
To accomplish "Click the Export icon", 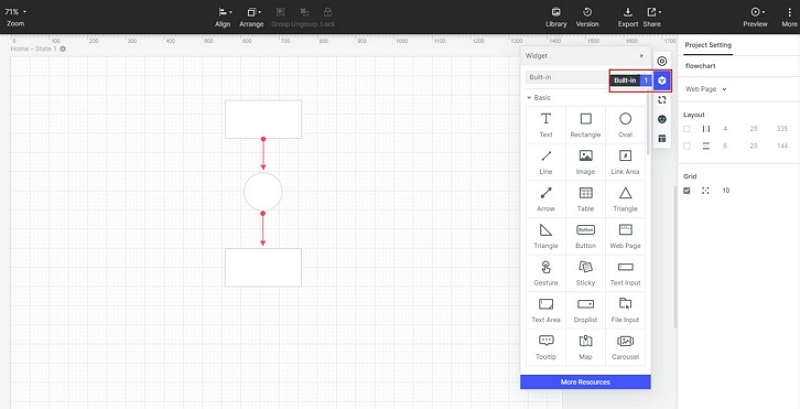I will (x=628, y=12).
